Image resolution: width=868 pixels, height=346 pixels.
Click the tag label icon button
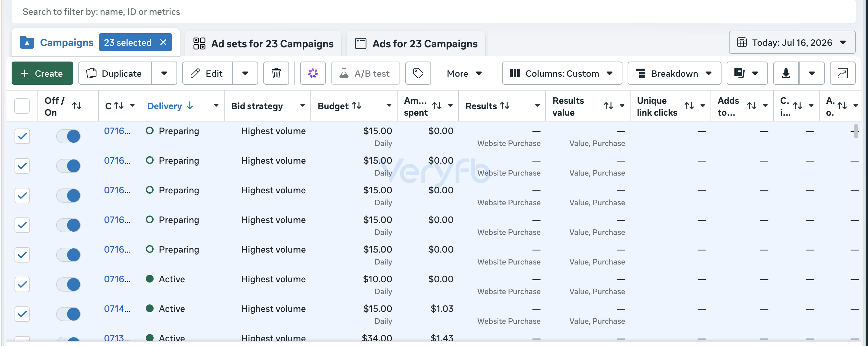(418, 73)
